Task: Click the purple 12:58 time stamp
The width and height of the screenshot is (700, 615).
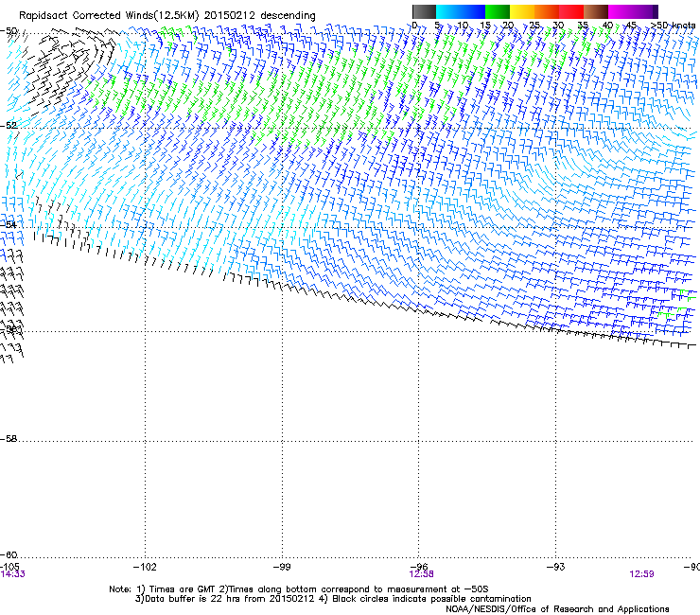Action: [x=422, y=574]
